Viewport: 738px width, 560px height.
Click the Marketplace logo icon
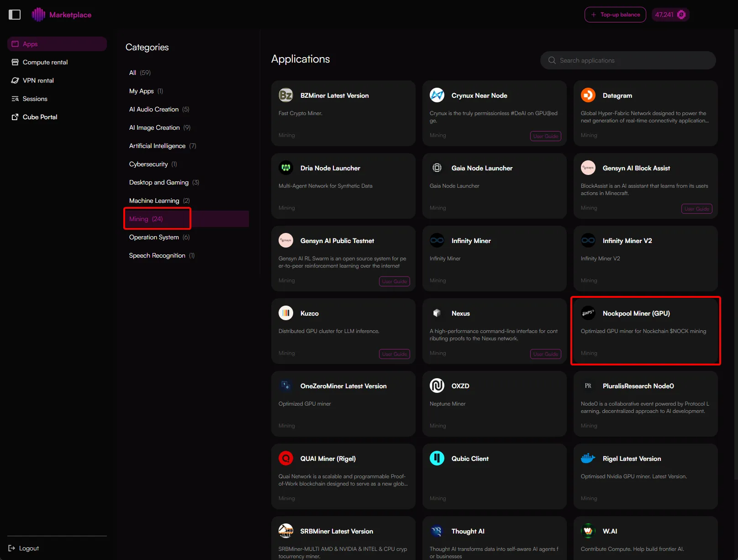pos(38,15)
